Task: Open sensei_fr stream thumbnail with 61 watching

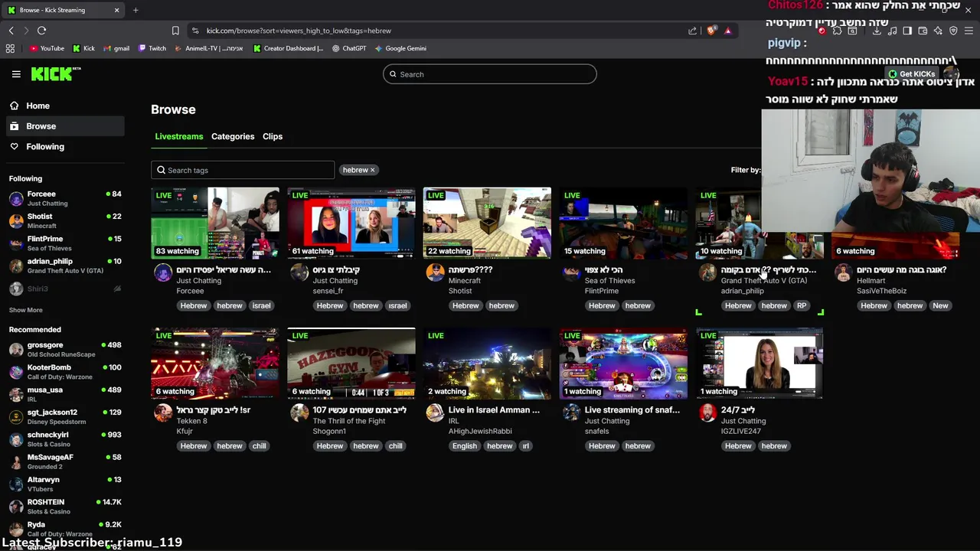Action: [351, 223]
